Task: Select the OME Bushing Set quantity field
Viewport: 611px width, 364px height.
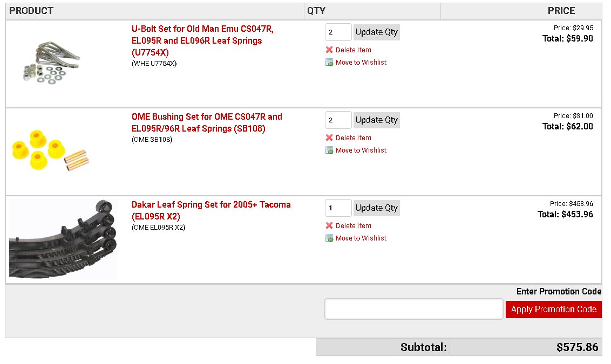Action: point(338,120)
